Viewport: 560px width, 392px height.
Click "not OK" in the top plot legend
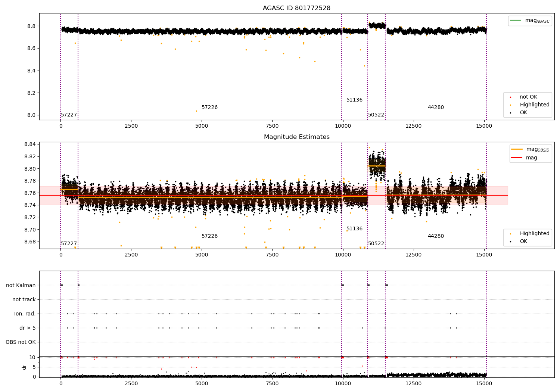[x=528, y=97]
